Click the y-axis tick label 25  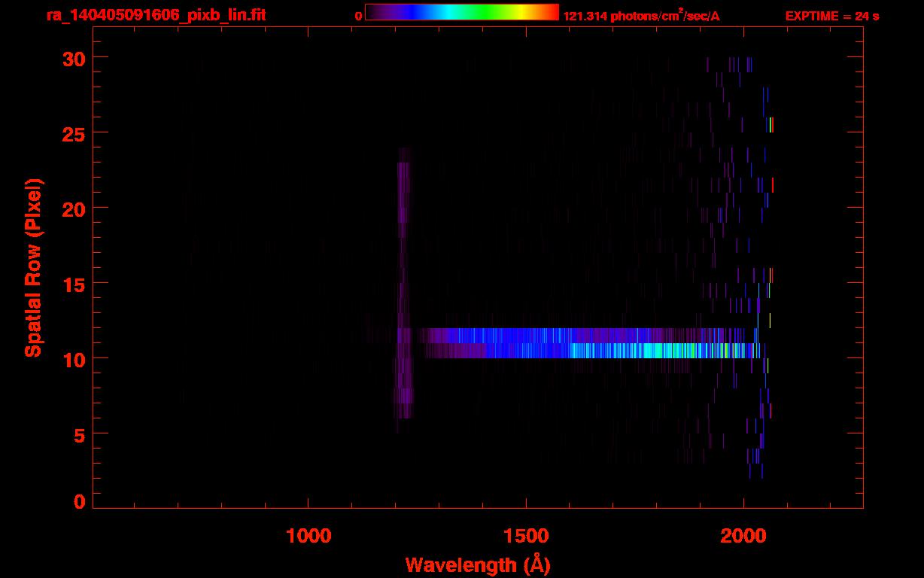[x=74, y=133]
